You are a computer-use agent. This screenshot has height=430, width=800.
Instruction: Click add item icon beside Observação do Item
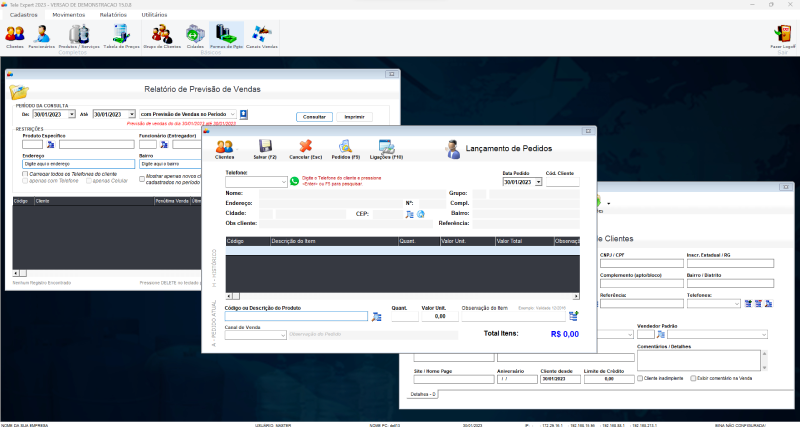click(x=573, y=316)
